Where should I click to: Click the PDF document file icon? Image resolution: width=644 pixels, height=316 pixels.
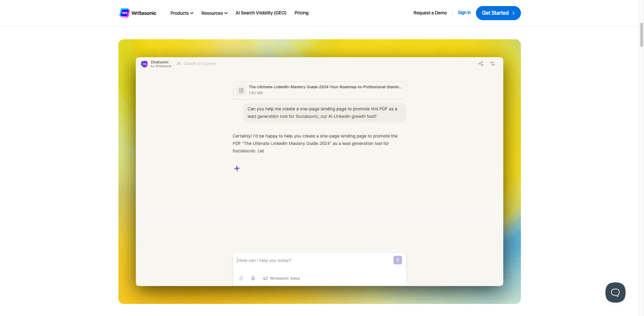click(x=241, y=91)
